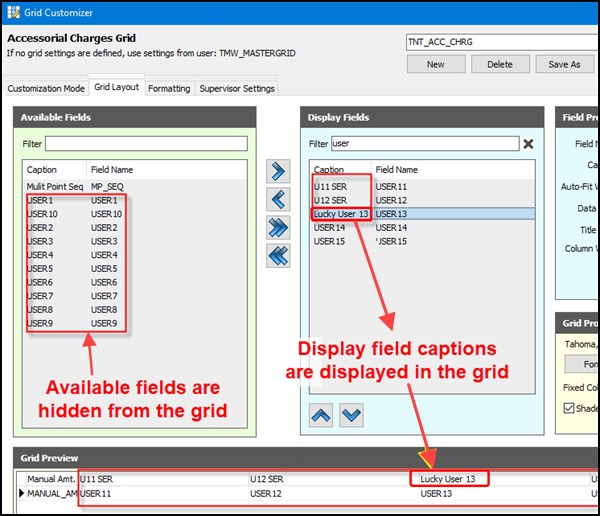Screen dimensions: 600x516
Task: Click the move field right arrow
Action: click(278, 171)
